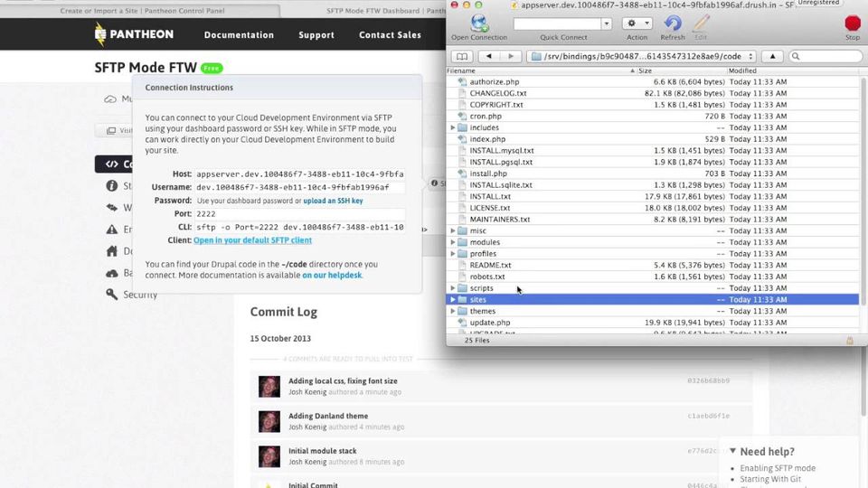Screen dimensions: 868x488
Task: Go to parent folder up arrow
Action: (772, 56)
